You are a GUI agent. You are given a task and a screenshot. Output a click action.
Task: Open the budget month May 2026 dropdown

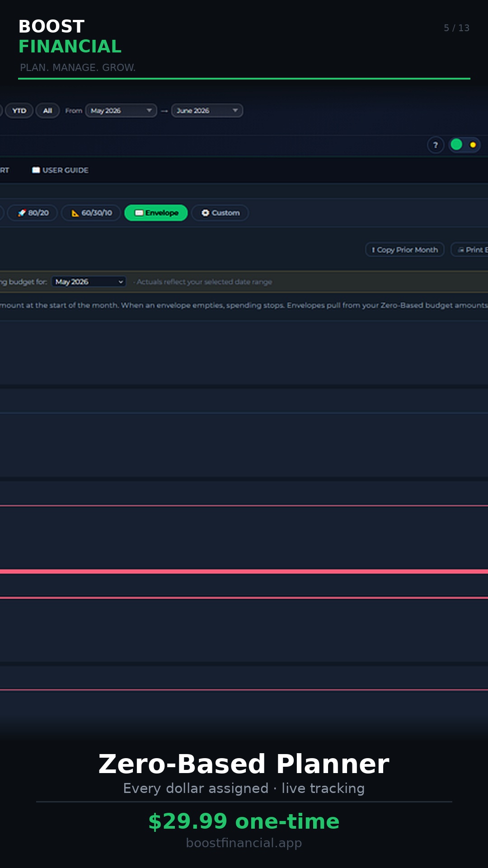tap(89, 282)
